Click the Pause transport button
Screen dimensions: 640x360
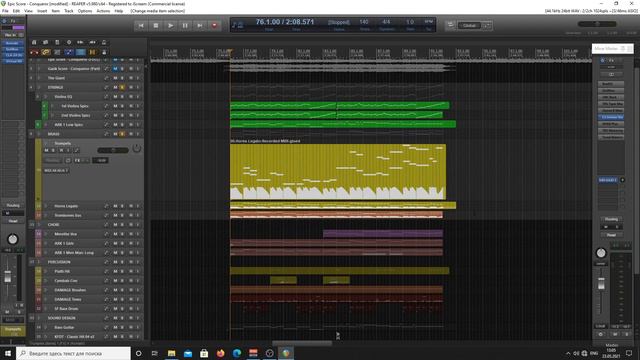click(185, 25)
